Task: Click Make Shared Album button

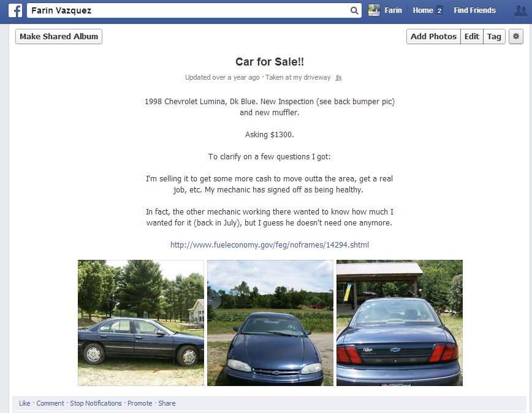Action: click(59, 36)
